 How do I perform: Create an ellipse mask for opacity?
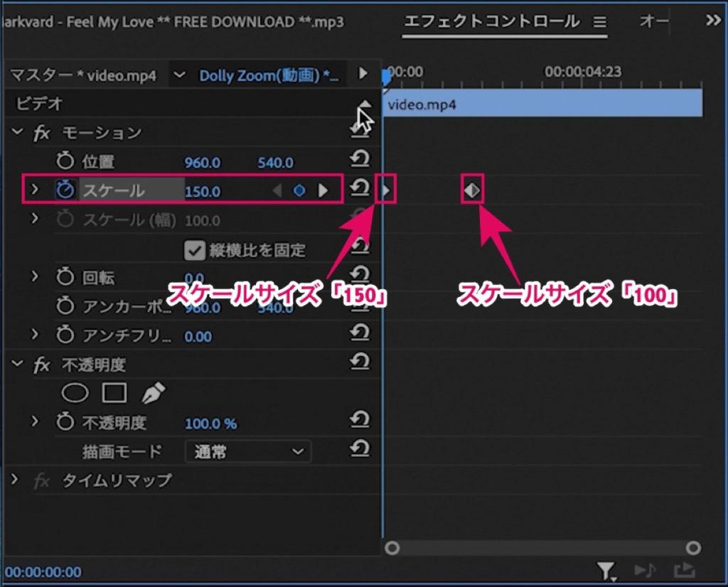point(75,393)
